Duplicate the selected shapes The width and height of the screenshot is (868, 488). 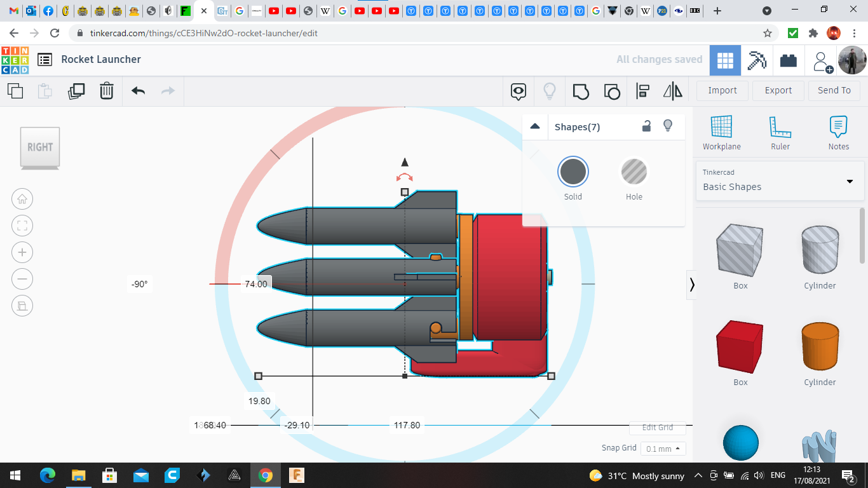click(x=76, y=91)
